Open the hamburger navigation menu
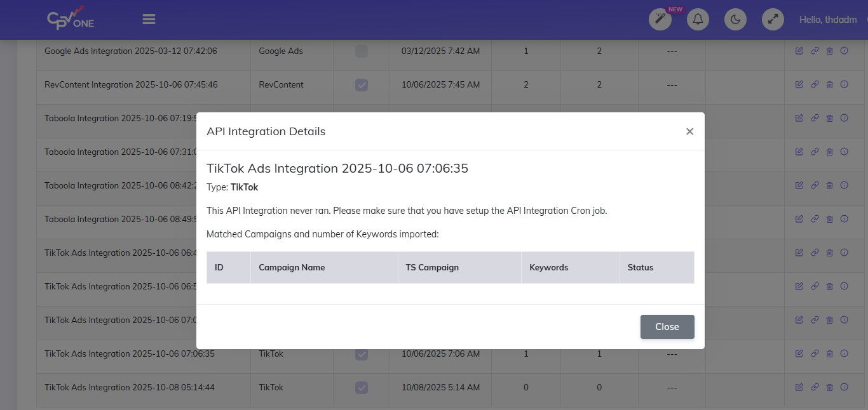The image size is (868, 410). coord(149,19)
